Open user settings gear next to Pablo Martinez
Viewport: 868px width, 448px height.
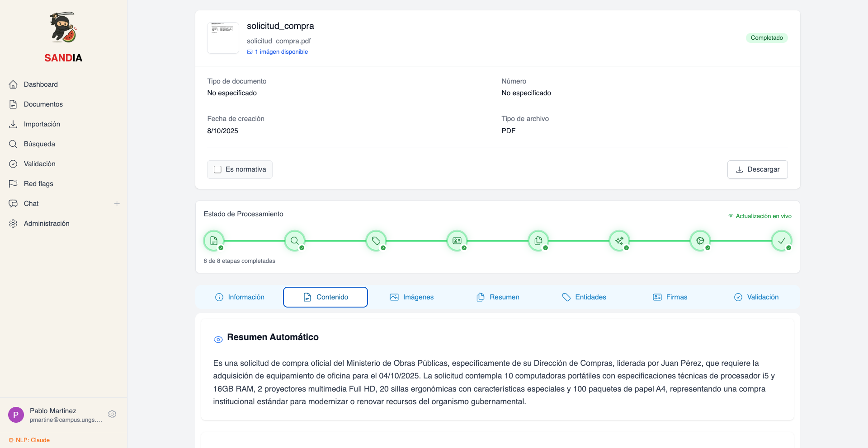point(112,414)
